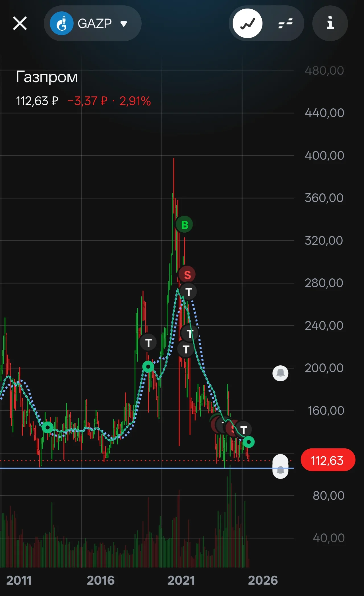Tap the 440,00 price axis label

tap(324, 113)
